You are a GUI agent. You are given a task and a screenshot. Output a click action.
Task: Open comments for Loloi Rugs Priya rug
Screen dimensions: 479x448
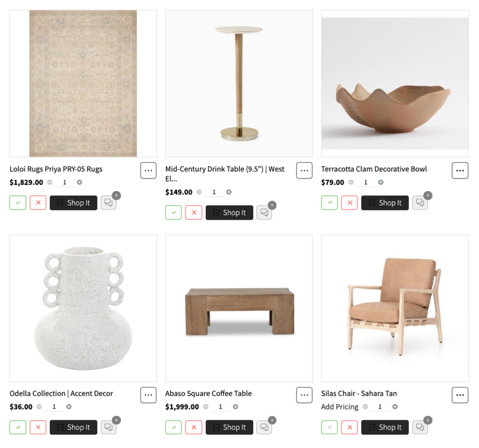[108, 202]
